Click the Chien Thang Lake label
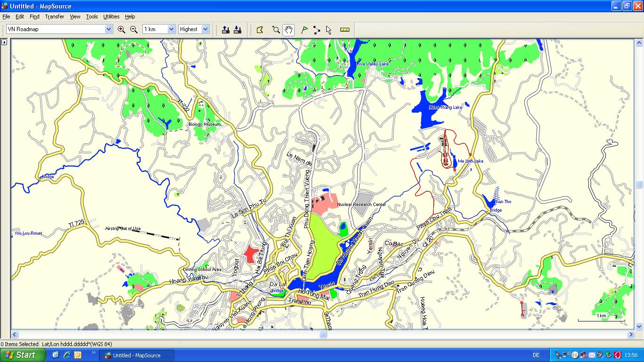The height and width of the screenshot is (362, 644). 446,107
